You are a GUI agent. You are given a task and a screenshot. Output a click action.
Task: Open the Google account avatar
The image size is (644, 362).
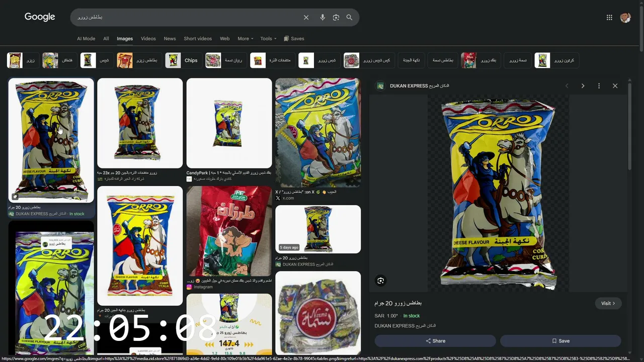pyautogui.click(x=625, y=18)
